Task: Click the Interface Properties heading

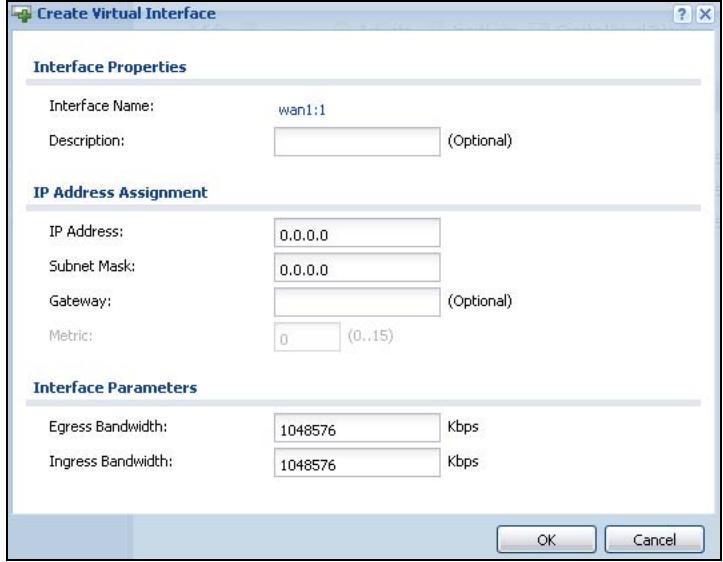Action: 110,67
